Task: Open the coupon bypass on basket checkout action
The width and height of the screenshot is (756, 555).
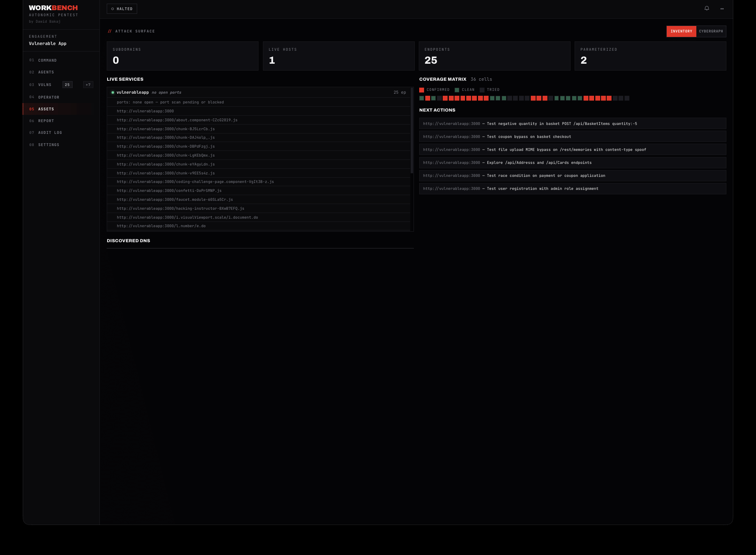Action: click(x=573, y=137)
